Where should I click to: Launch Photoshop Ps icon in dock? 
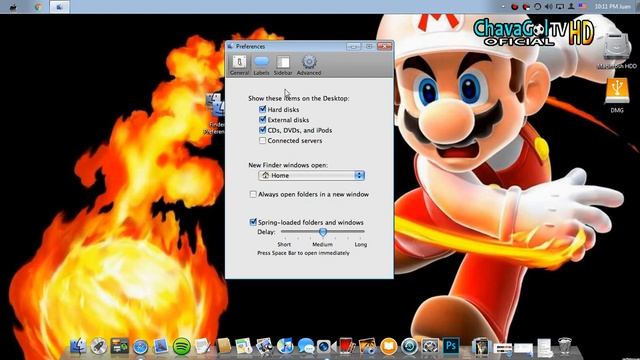(x=451, y=346)
